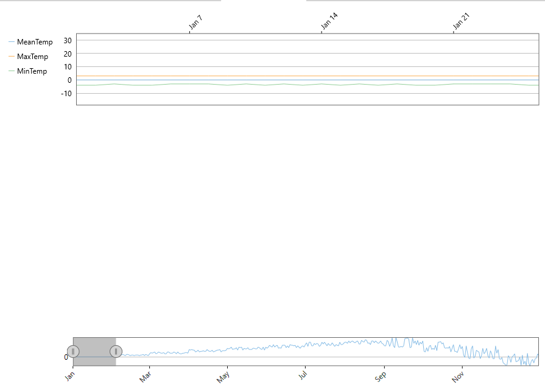Toggle the MeanTemp legend entry

(35, 42)
